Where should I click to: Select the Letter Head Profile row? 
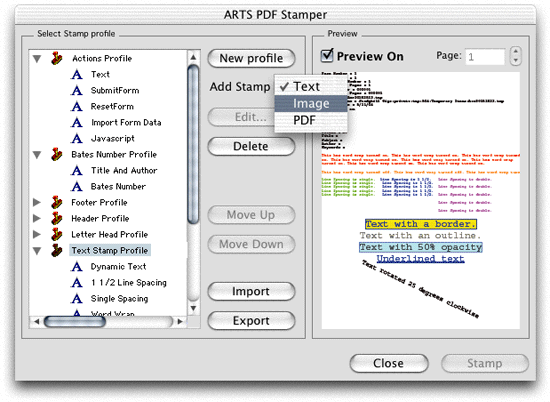coord(109,234)
